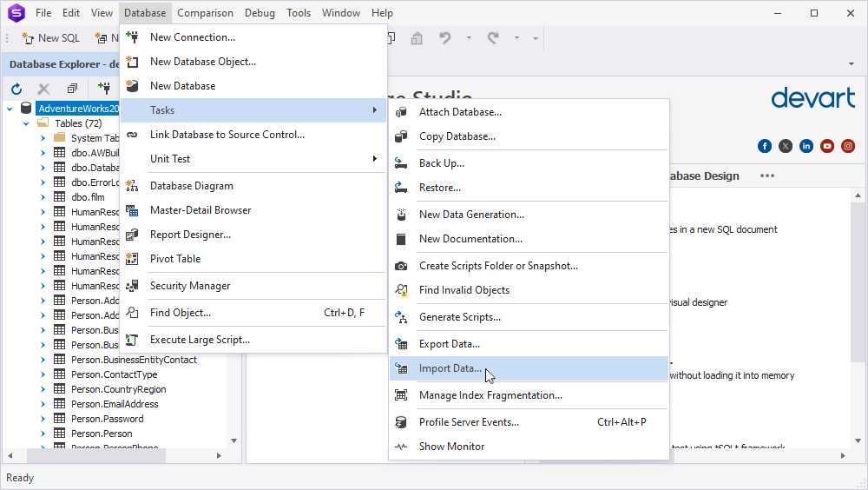Viewport: 868px width, 490px height.
Task: Click the three-dots overflow next to Database Design
Action: (767, 175)
